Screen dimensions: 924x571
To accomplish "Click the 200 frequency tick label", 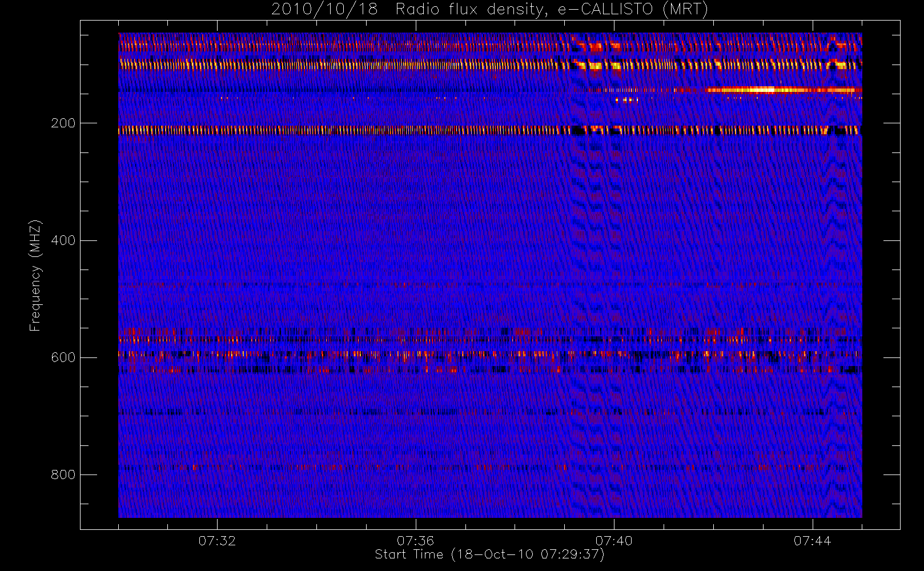I will click(63, 123).
